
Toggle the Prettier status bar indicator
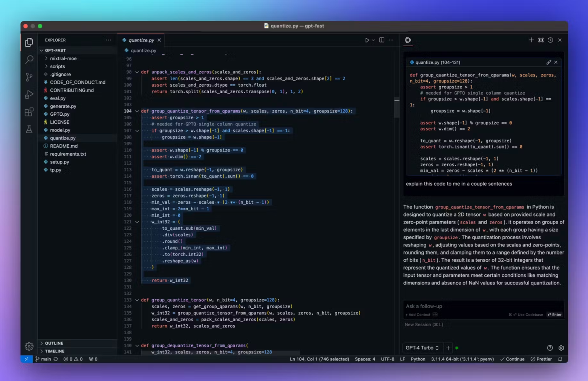click(541, 359)
